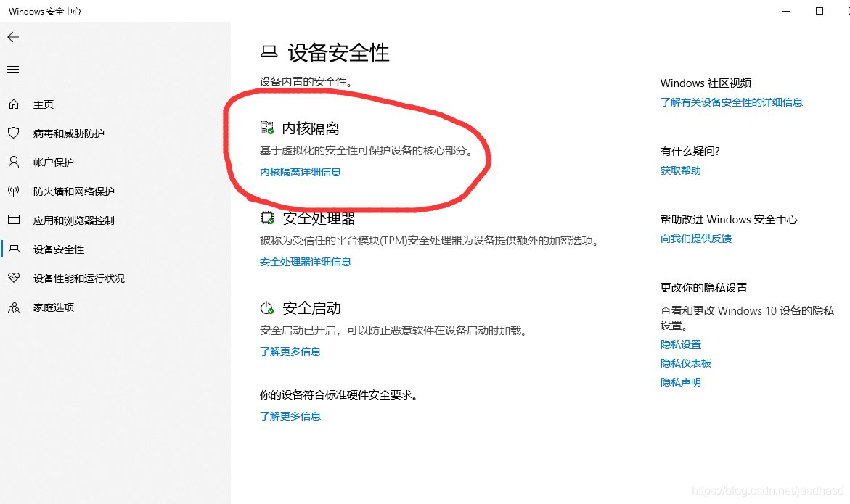Click the back arrow icon
The image size is (850, 504).
pyautogui.click(x=13, y=37)
